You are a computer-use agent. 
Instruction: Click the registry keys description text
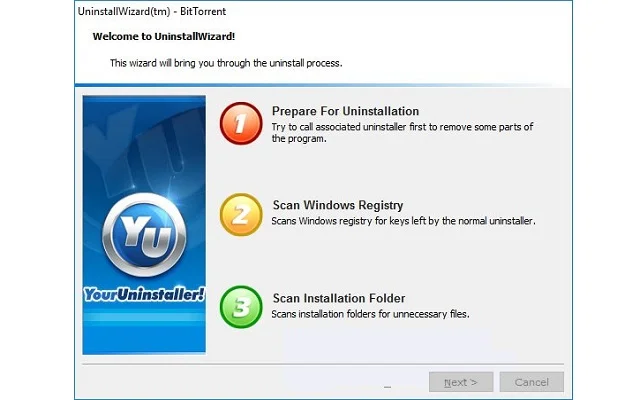tap(403, 221)
